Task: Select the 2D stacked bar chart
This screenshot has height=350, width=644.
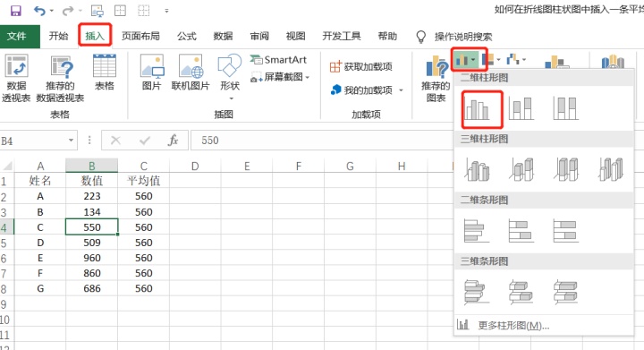Action: click(x=521, y=230)
